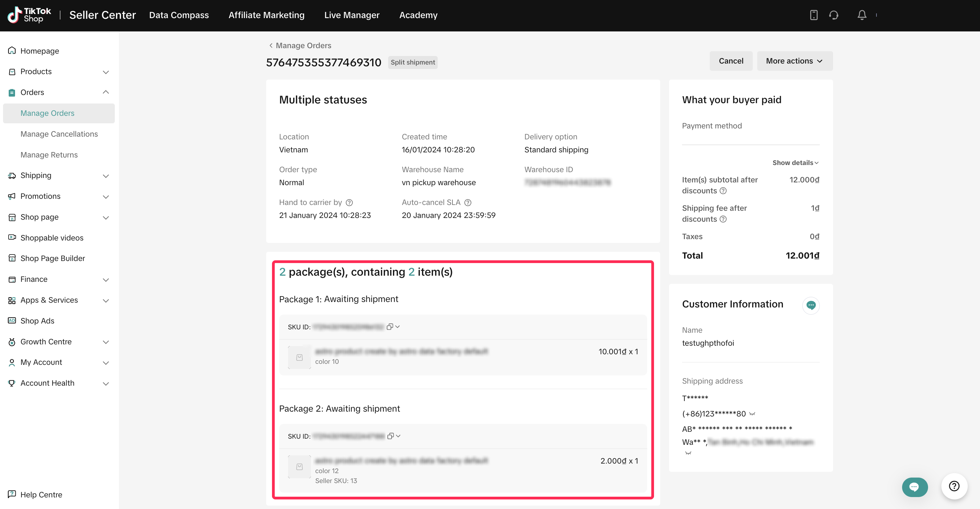Click the Cancel button

pyautogui.click(x=731, y=61)
